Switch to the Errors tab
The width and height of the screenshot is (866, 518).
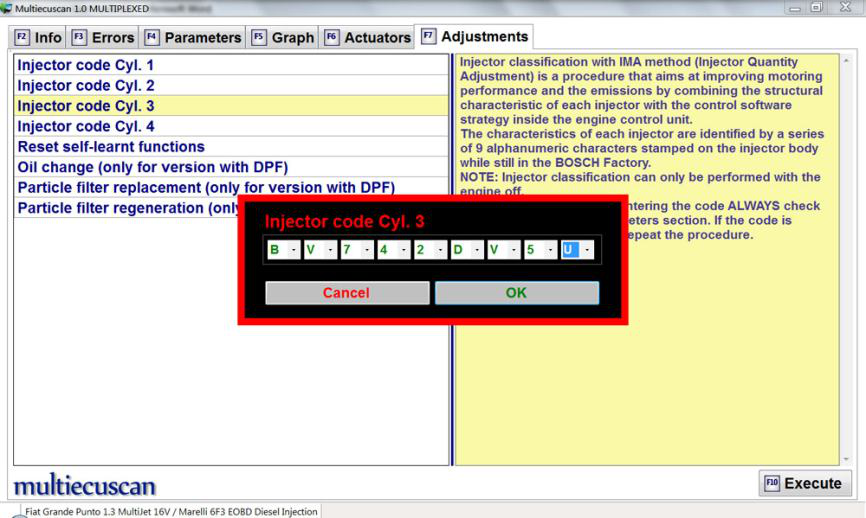pos(107,38)
